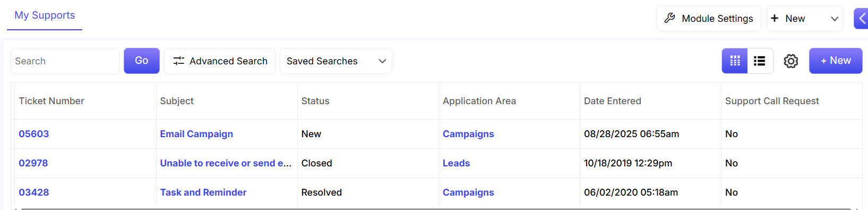
Task: Open Advanced Search filters
Action: point(220,61)
